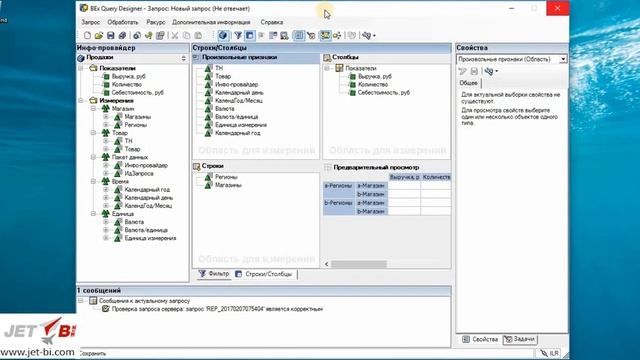Click the Paste clipboard icon in the toolbar
The image size is (640, 360).
tap(198, 36)
